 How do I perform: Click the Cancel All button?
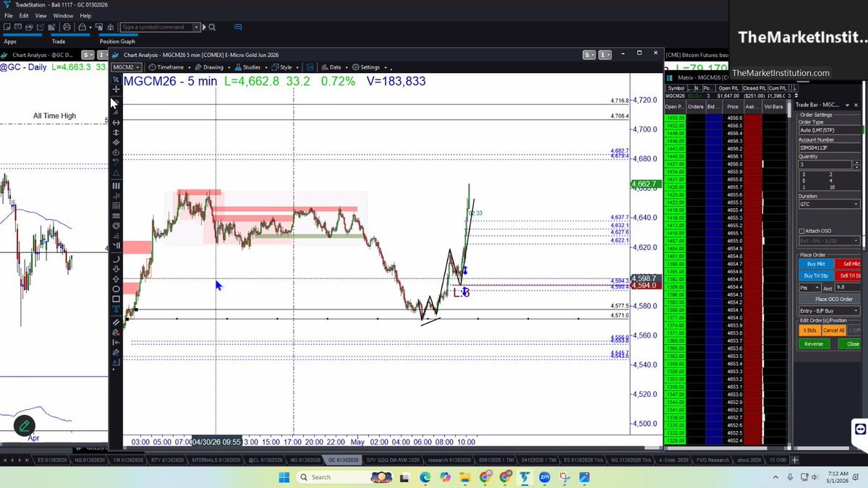pos(833,330)
